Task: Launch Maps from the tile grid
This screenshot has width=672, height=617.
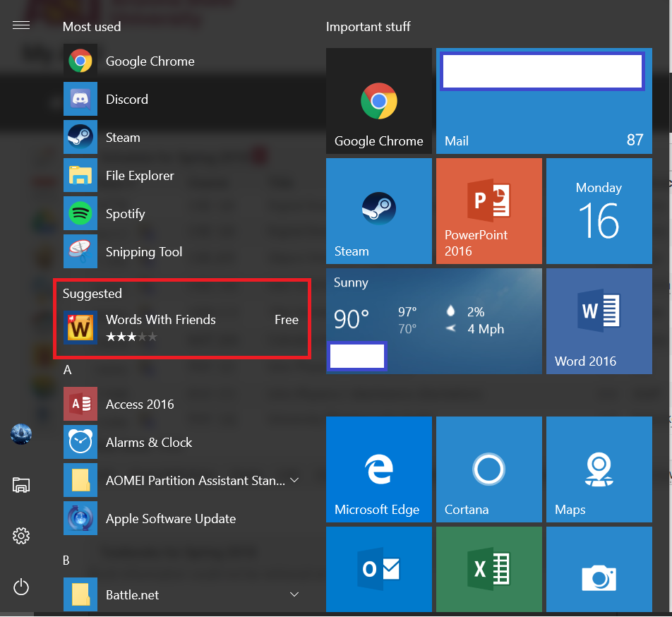Action: (x=599, y=469)
